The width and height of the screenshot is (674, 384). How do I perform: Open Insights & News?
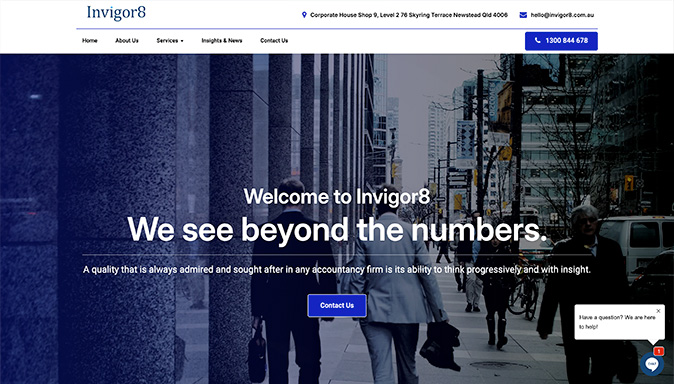pyautogui.click(x=222, y=41)
